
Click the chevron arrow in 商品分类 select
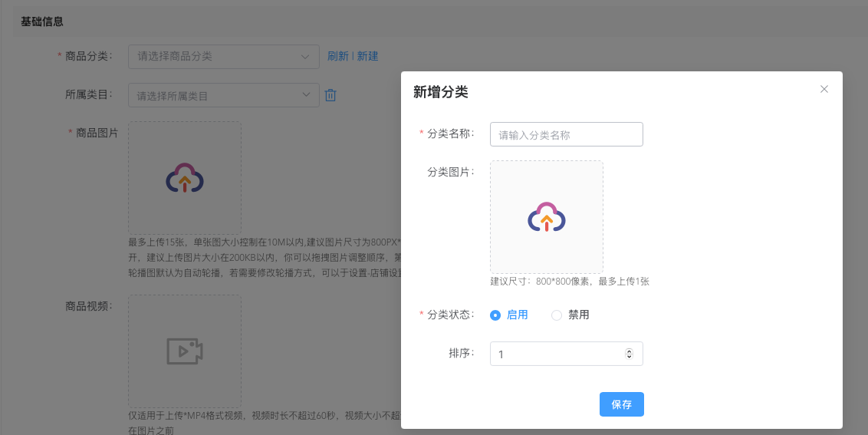306,56
